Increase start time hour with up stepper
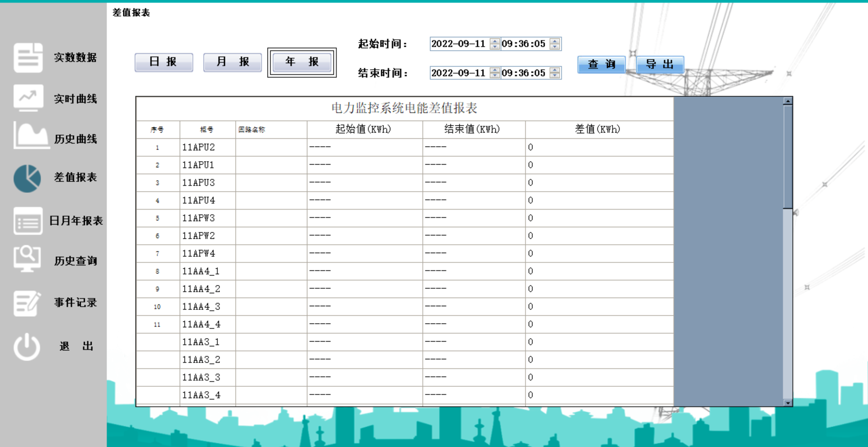The width and height of the screenshot is (868, 447). click(554, 41)
